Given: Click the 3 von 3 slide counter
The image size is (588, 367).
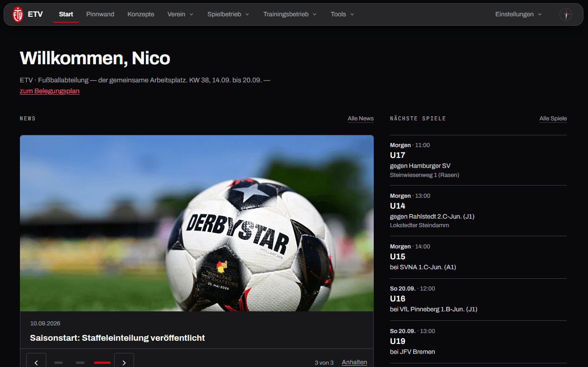Looking at the screenshot, I should [324, 363].
